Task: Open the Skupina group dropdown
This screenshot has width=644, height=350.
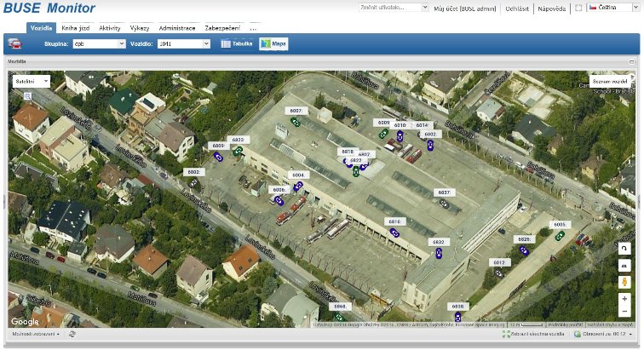Action: click(x=99, y=43)
